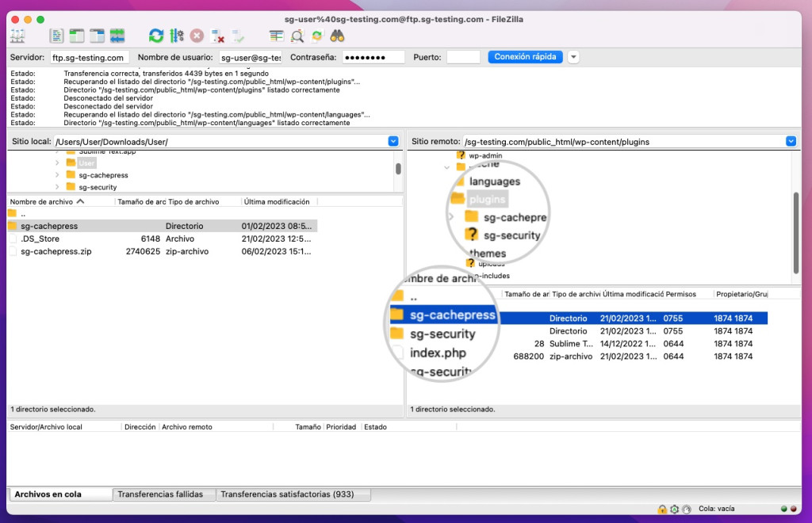Open the Sitio local path dropdown
Screen dimensions: 812x523
point(393,141)
